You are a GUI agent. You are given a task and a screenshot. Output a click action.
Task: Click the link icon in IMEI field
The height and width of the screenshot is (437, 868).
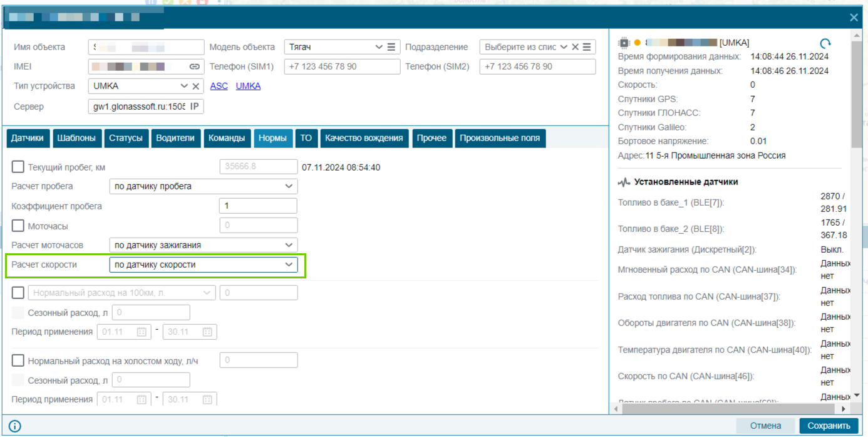pyautogui.click(x=195, y=66)
